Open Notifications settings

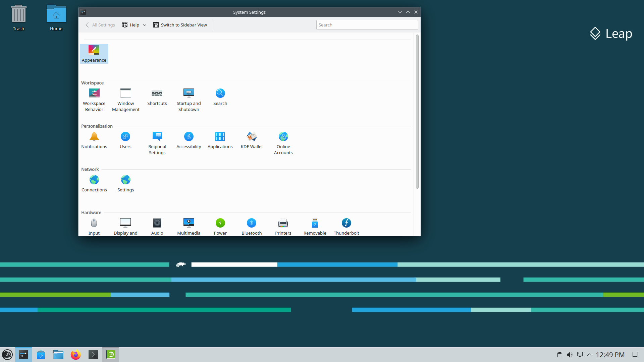coord(94,140)
